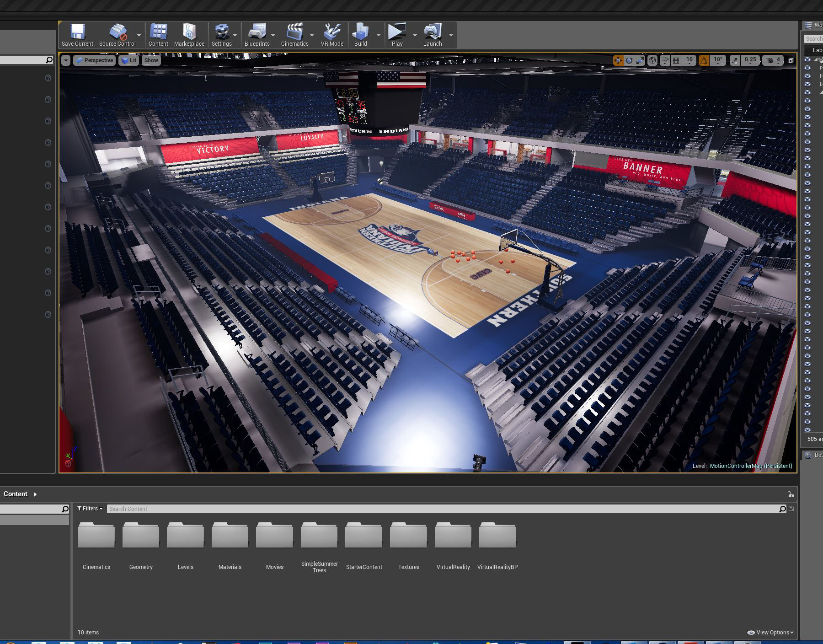Screen dimensions: 823x644
Task: Focus the World Outliner search field
Action: 813,39
